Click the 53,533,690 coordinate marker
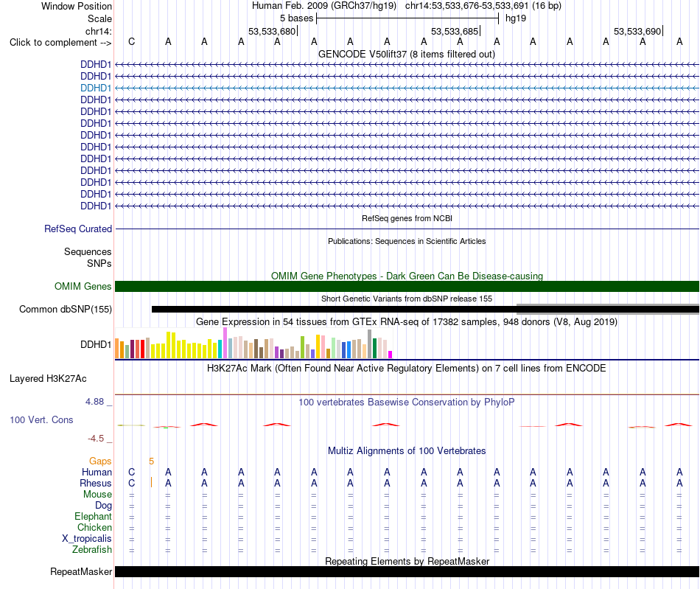The height and width of the screenshot is (589, 700). 637,31
